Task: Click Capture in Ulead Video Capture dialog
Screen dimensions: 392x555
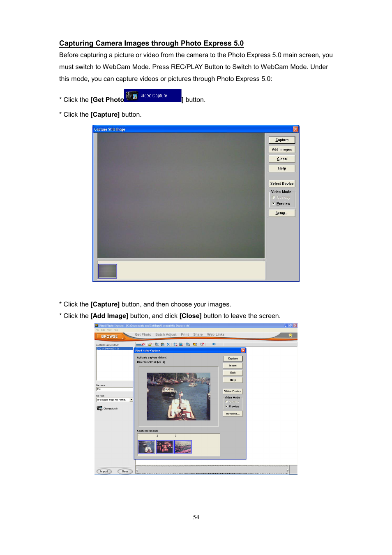Action: (x=233, y=359)
